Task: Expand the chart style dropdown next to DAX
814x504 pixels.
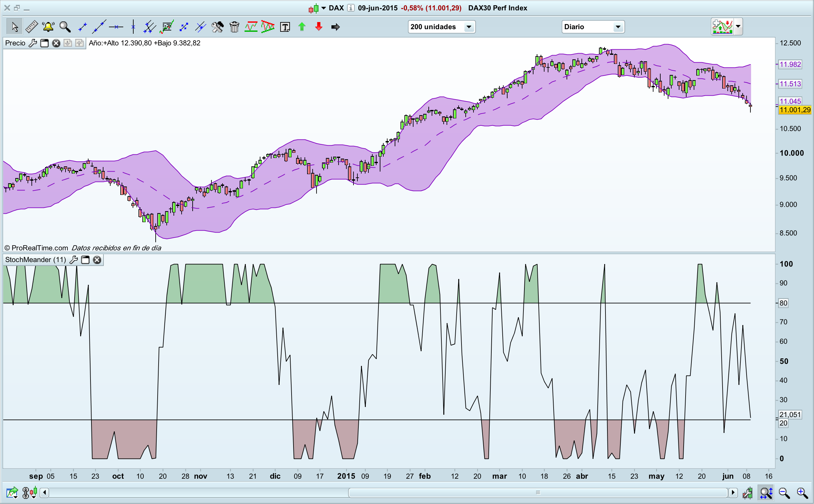Action: [x=323, y=8]
